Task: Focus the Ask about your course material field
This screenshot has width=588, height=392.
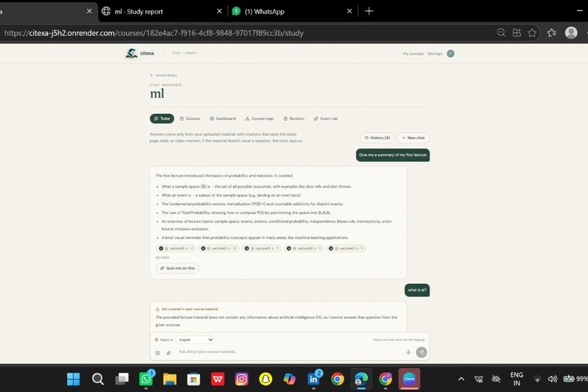Action: click(289, 352)
